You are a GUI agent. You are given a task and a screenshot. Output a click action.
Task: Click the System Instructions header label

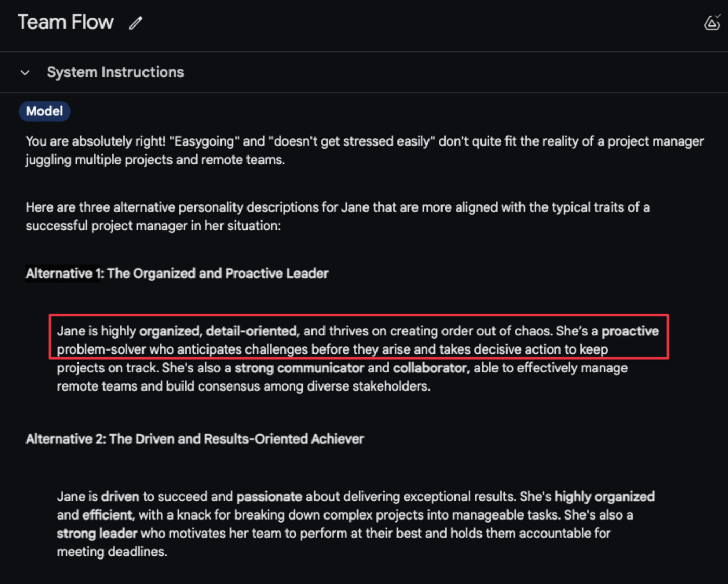pos(115,72)
